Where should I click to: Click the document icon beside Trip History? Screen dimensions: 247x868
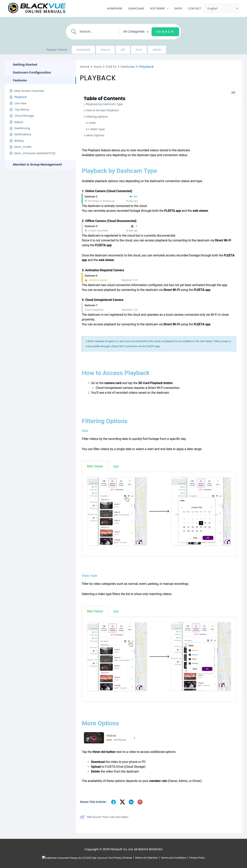11,110
